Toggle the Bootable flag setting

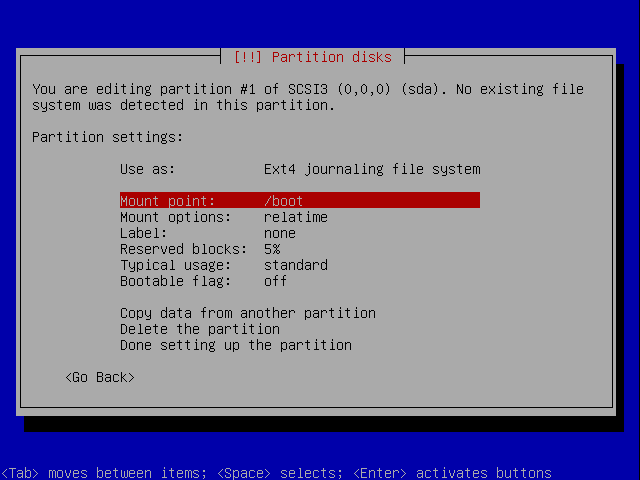[x=300, y=281]
